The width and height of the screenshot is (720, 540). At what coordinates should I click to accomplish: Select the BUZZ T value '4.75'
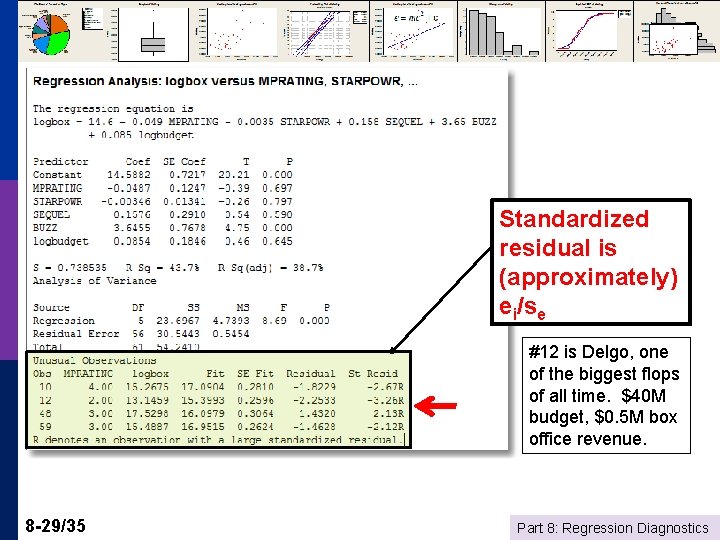coord(237,228)
